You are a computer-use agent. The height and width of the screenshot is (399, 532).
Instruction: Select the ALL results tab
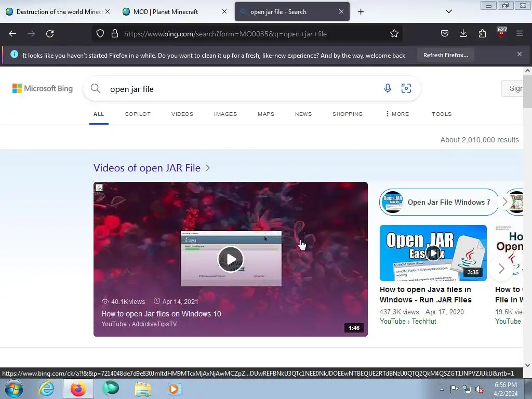point(99,114)
